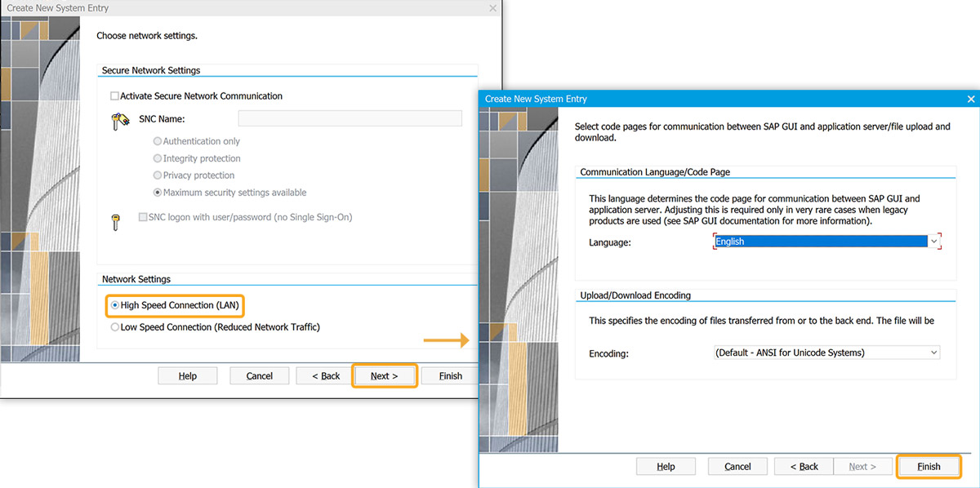Close the back Create New System Entry dialog

click(x=492, y=8)
